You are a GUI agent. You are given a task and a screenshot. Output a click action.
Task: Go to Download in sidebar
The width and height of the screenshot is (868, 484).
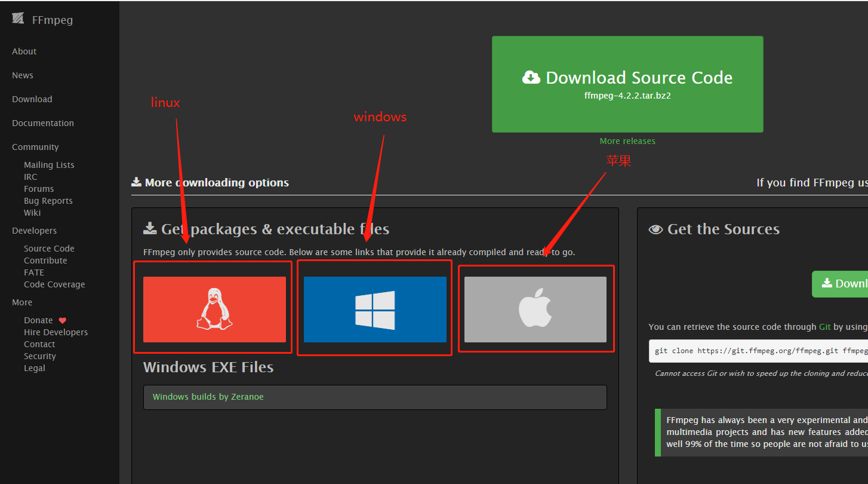click(x=32, y=99)
